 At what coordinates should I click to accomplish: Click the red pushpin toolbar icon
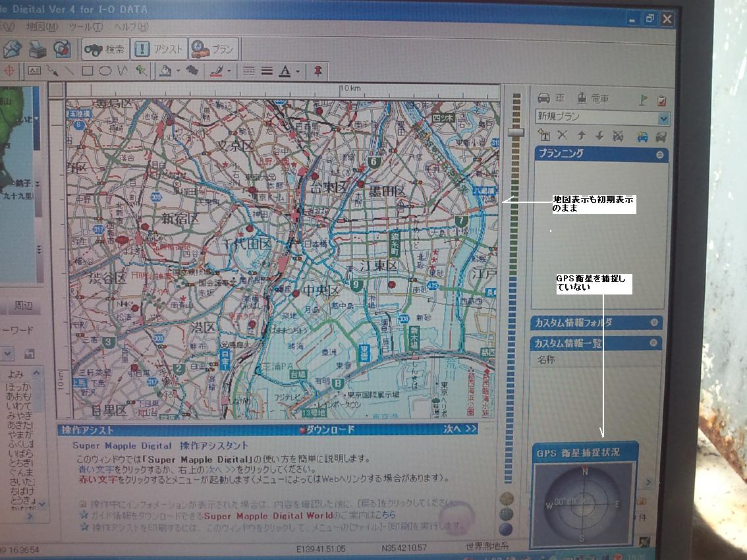click(318, 72)
